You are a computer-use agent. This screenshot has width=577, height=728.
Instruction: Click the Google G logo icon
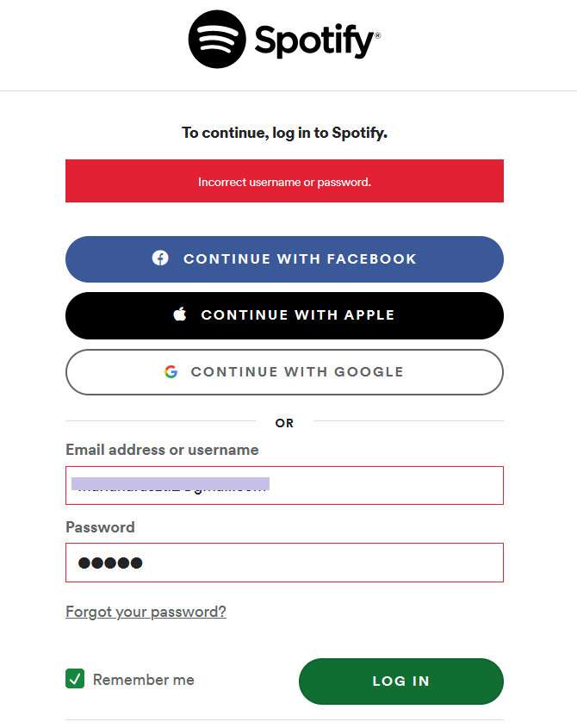171,372
